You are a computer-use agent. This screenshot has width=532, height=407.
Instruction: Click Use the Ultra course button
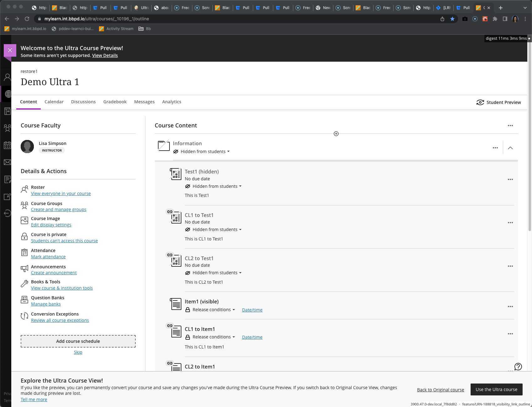(496, 389)
